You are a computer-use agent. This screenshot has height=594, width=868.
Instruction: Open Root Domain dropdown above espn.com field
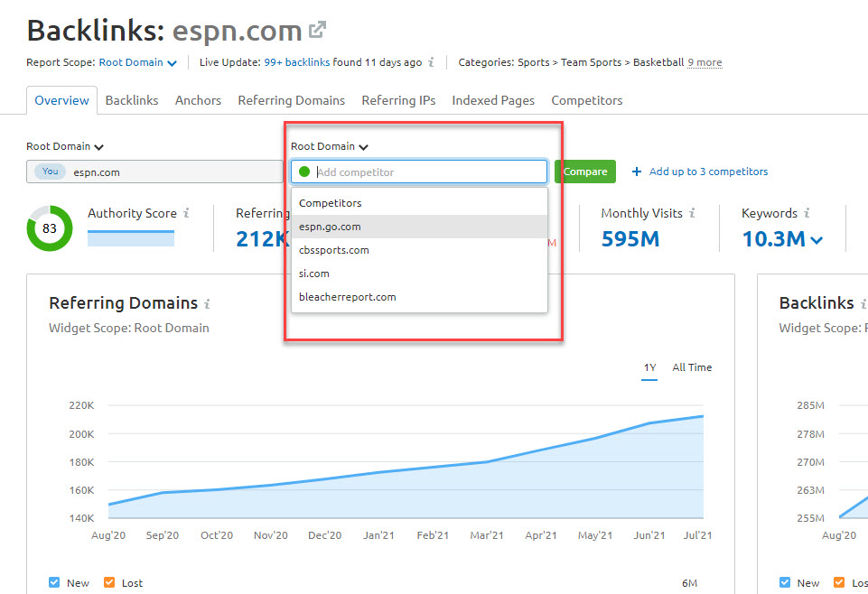click(x=65, y=146)
